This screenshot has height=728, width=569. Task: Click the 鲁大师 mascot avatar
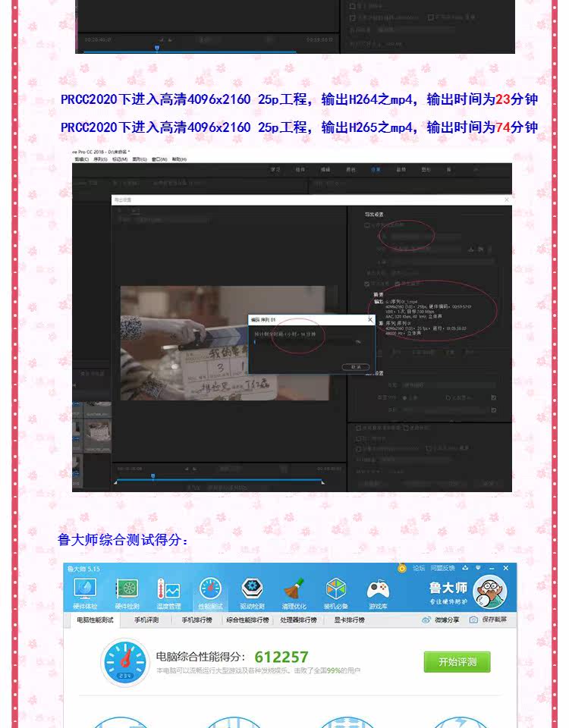tap(489, 591)
